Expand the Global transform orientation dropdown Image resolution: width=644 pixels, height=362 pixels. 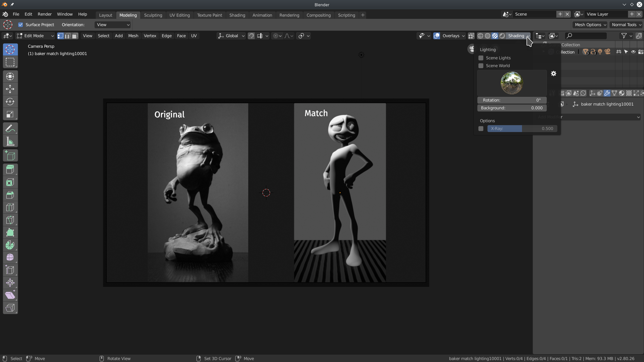click(231, 36)
